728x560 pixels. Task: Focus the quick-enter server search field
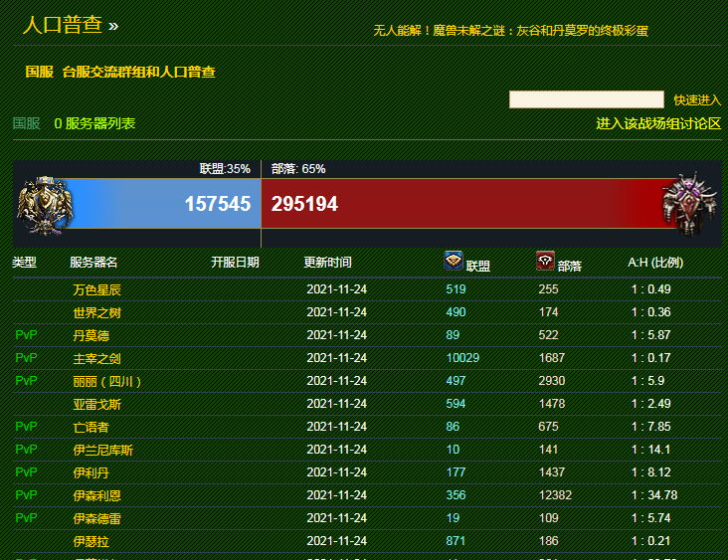(587, 99)
